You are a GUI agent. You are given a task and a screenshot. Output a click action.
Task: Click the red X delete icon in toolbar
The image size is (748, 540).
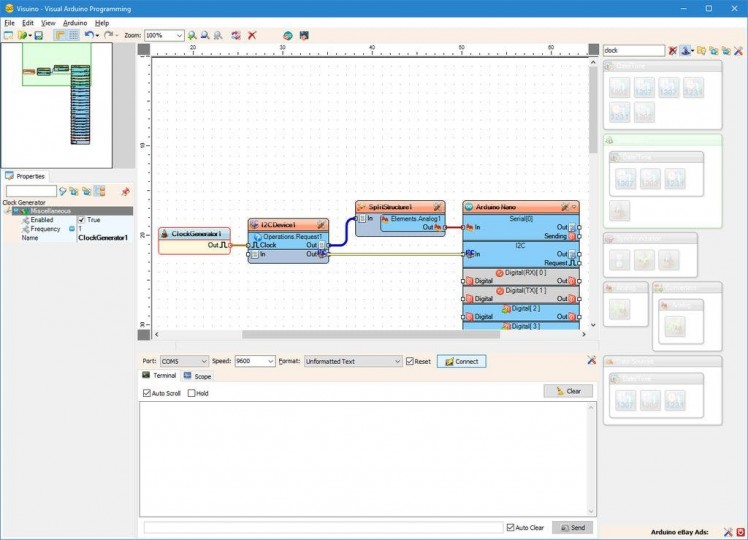252,35
